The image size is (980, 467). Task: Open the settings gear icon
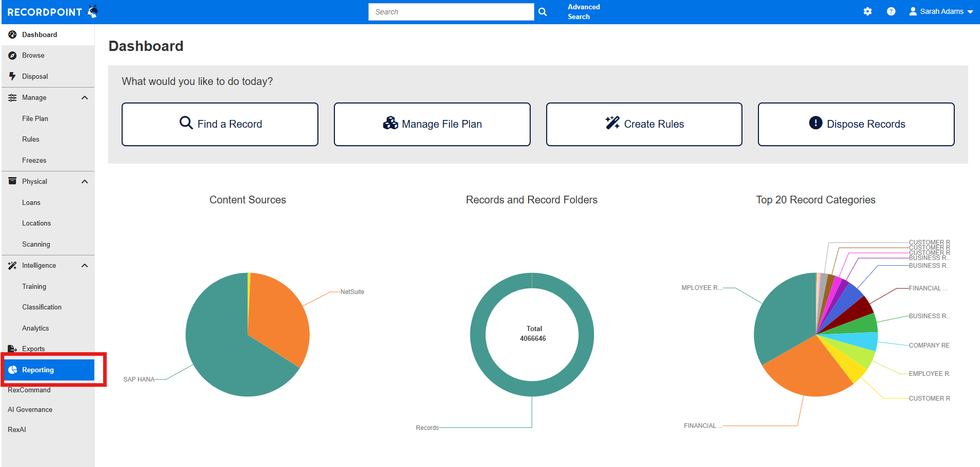pos(868,11)
